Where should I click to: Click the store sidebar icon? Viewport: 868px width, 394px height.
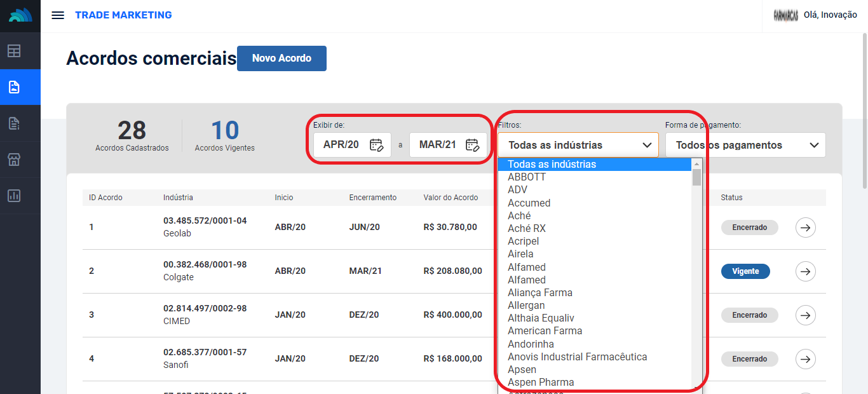click(x=14, y=160)
